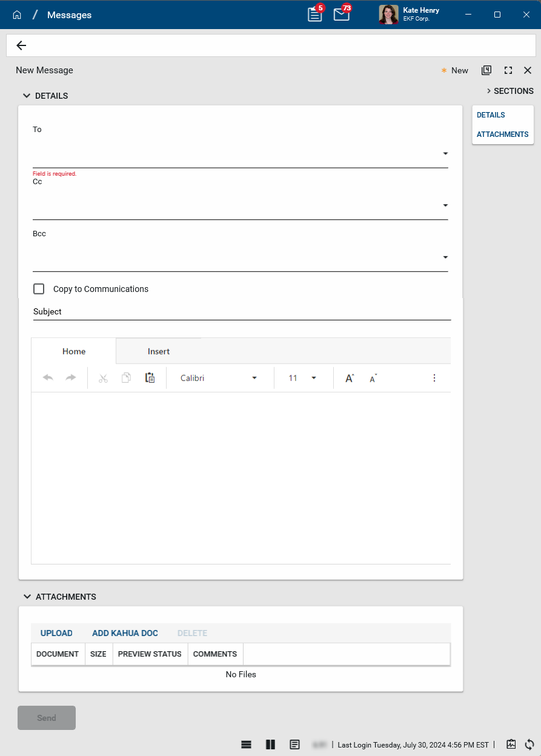Open the editor's three-dot more options menu
This screenshot has height=756, width=541.
(x=434, y=378)
